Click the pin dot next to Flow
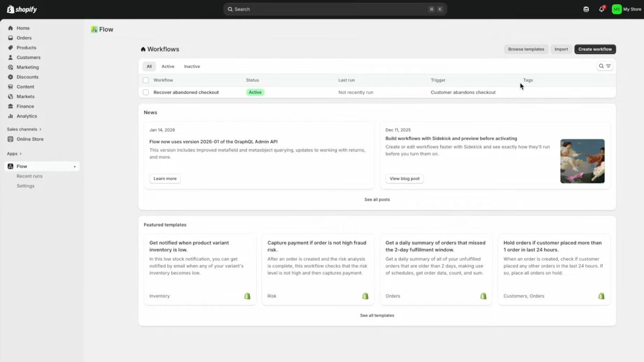This screenshot has width=644, height=362. click(x=75, y=167)
